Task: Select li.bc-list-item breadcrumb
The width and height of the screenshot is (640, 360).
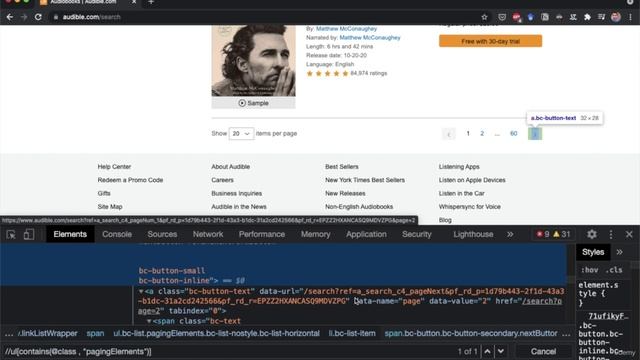Action: click(x=352, y=333)
